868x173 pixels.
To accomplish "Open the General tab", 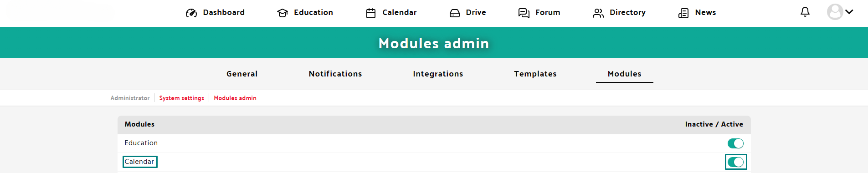I will click(242, 74).
